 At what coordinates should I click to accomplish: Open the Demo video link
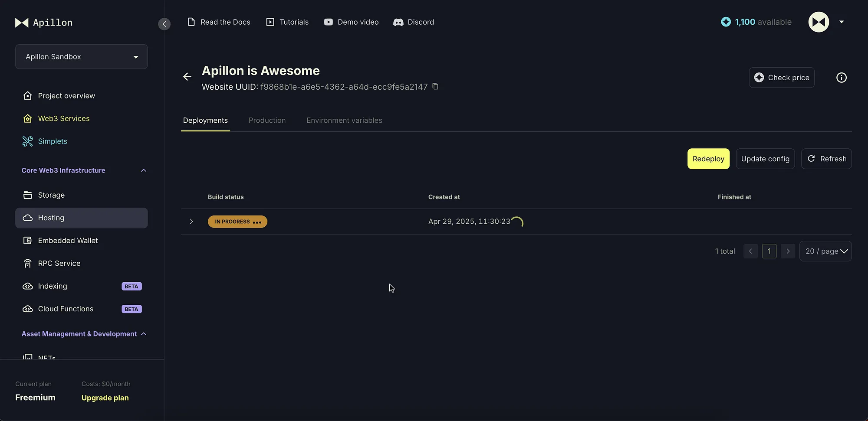point(351,22)
